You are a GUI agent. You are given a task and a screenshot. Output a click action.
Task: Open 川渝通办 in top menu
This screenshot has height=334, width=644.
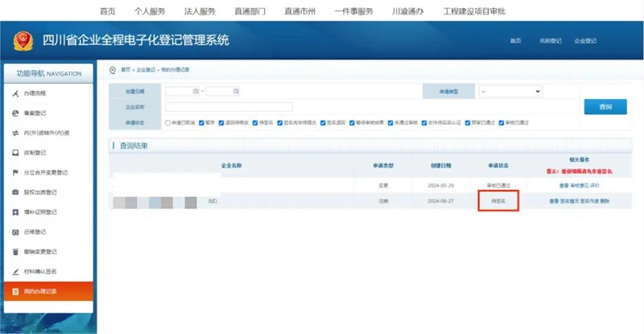pos(408,11)
